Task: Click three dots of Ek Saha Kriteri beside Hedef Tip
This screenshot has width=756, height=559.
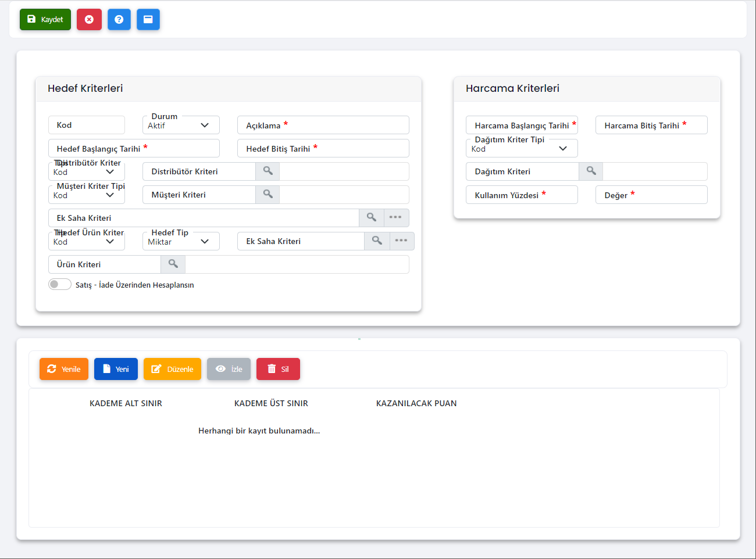Action: [401, 241]
